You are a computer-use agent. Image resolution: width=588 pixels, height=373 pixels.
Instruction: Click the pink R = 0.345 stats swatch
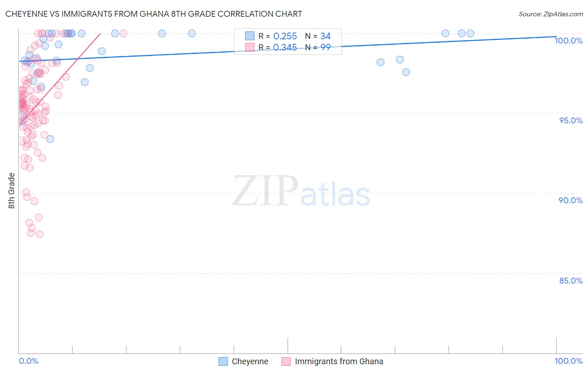coord(250,47)
